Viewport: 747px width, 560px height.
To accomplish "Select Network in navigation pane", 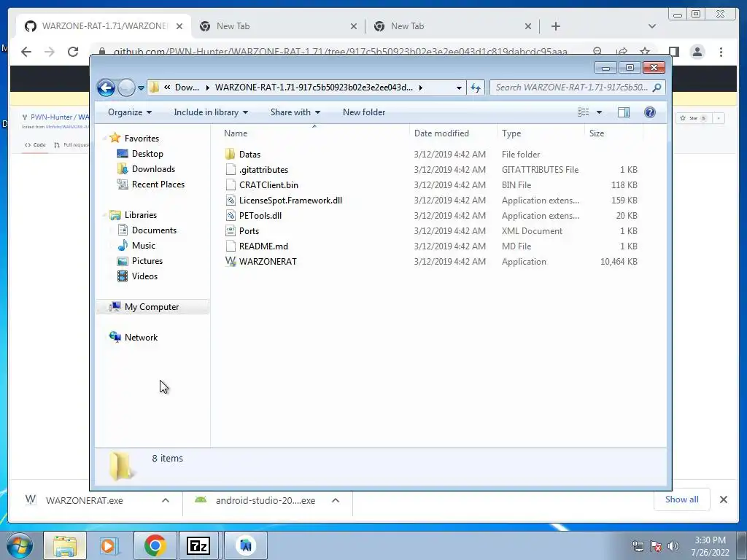I will tap(141, 338).
